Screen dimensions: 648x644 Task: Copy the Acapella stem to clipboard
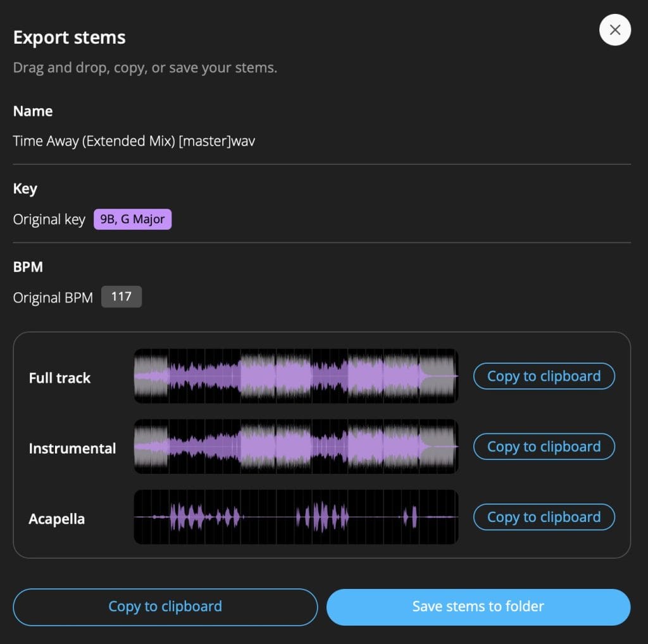click(x=544, y=517)
